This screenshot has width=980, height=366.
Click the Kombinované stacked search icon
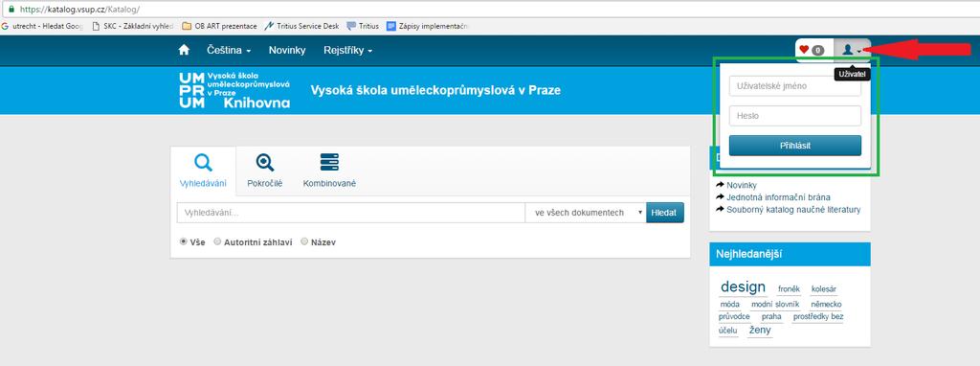pyautogui.click(x=329, y=162)
